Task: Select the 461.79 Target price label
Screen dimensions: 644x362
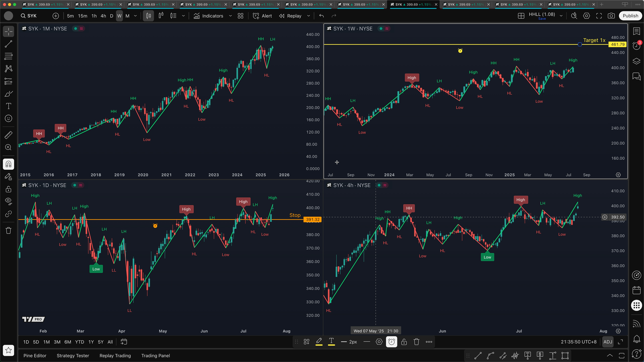Action: tap(618, 44)
